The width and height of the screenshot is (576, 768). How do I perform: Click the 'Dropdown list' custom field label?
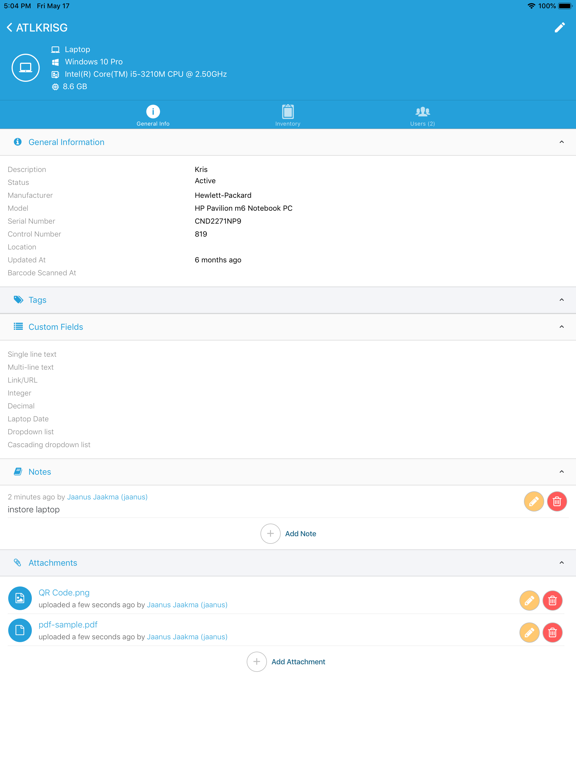[x=31, y=432]
